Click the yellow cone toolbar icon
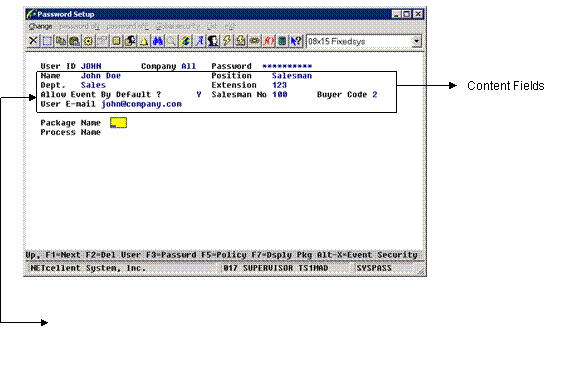This screenshot has height=384, width=565. (144, 41)
